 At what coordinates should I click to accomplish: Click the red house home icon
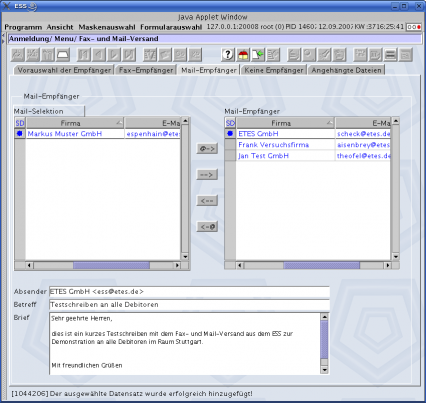tap(243, 55)
